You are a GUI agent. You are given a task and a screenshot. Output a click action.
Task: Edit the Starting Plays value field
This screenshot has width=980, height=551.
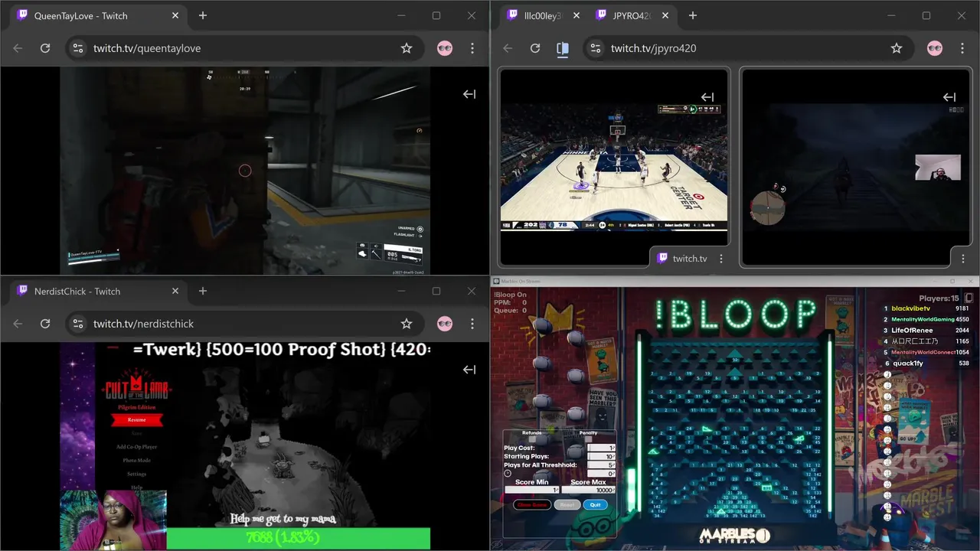coord(601,456)
